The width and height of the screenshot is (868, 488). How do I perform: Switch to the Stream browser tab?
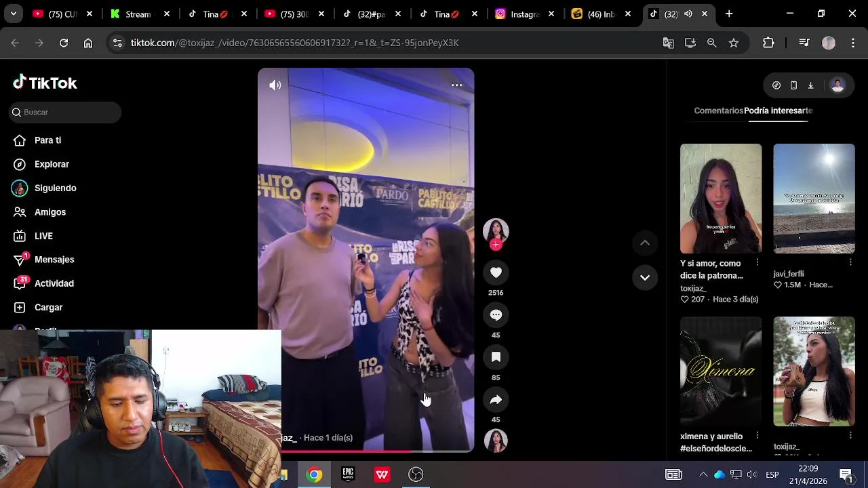click(x=139, y=14)
